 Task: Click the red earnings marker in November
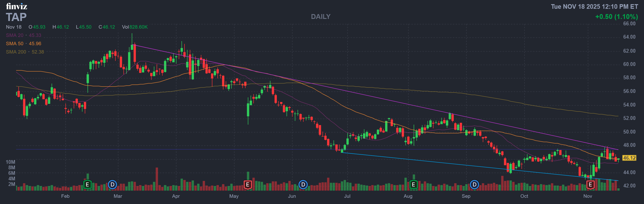point(590,185)
